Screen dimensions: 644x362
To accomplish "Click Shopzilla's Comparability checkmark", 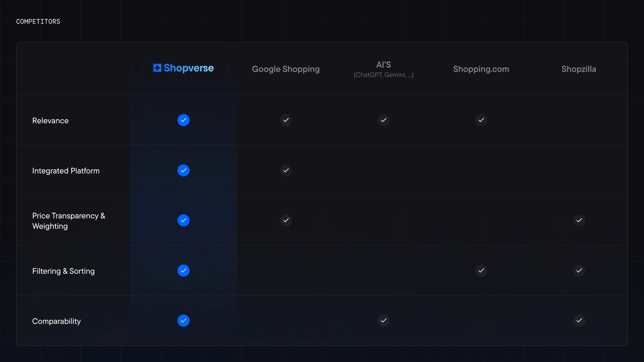I will [579, 320].
